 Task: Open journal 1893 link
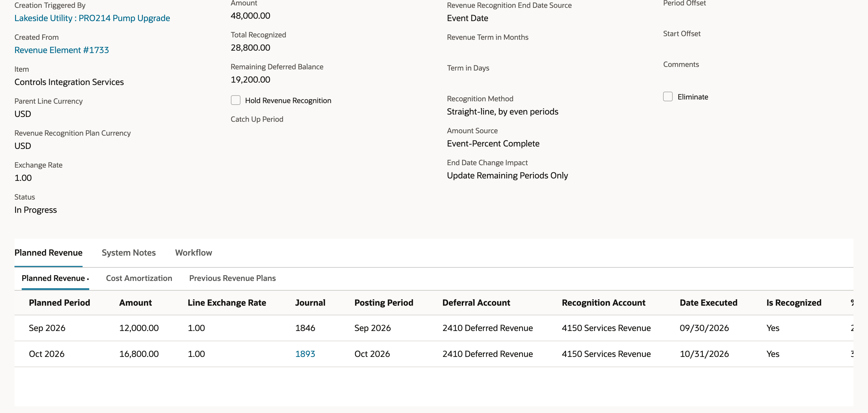tap(305, 354)
